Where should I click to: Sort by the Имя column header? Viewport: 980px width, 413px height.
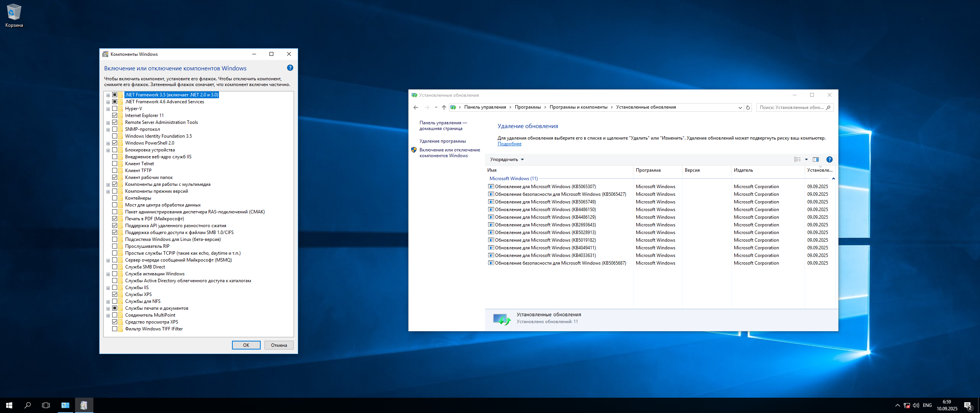pos(559,170)
